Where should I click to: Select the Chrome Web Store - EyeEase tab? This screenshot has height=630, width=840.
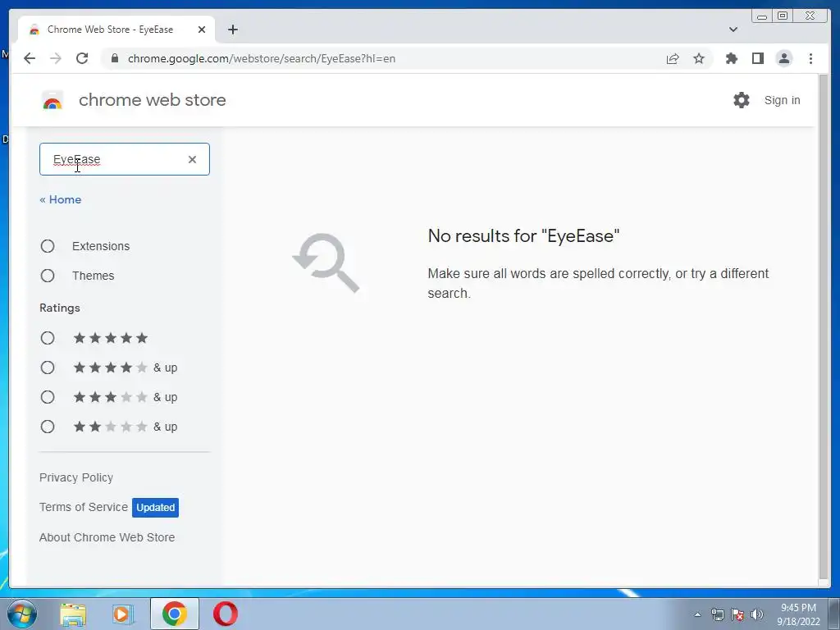pyautogui.click(x=116, y=30)
